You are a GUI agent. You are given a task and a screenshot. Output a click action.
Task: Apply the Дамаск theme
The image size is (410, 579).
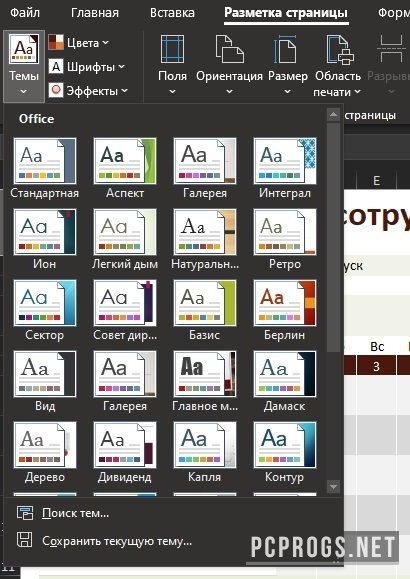285,381
